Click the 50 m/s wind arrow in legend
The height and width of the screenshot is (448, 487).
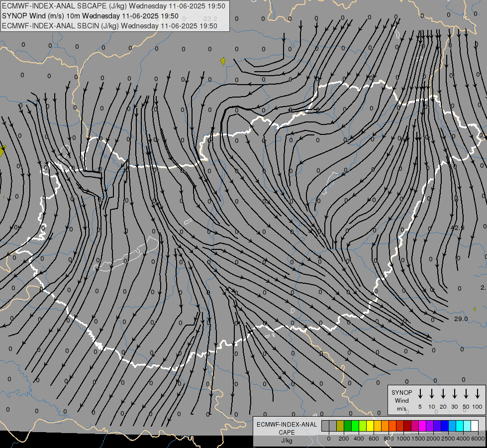click(466, 394)
